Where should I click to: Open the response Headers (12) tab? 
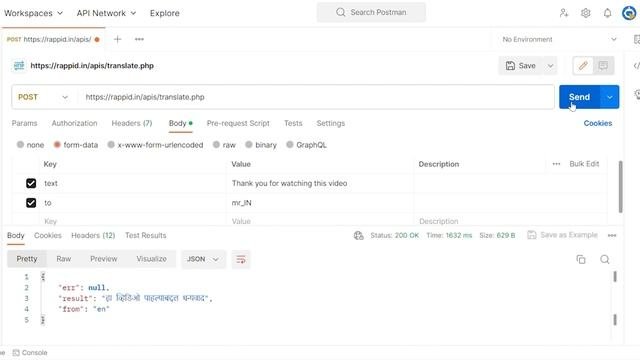pyautogui.click(x=93, y=236)
